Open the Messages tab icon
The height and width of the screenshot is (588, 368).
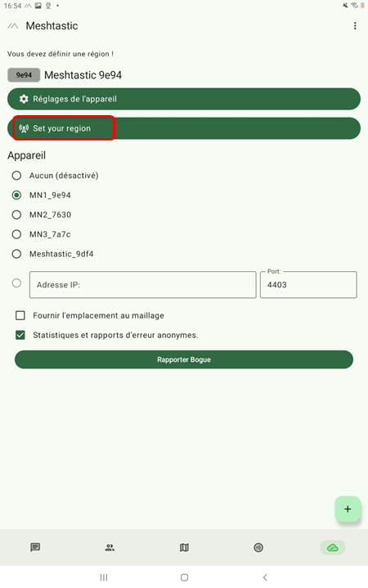(x=35, y=547)
